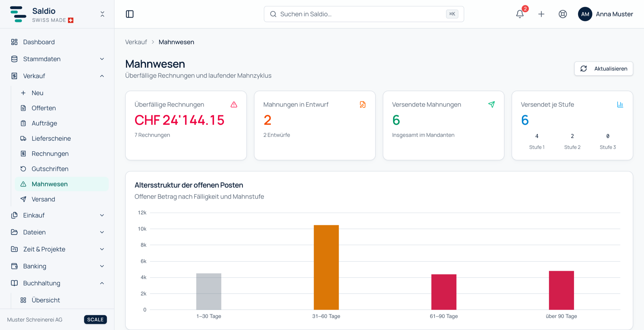Screen dimensions: 644x330
Task: Collapse the sidebar switcher next to Saldio
Action: pyautogui.click(x=102, y=14)
